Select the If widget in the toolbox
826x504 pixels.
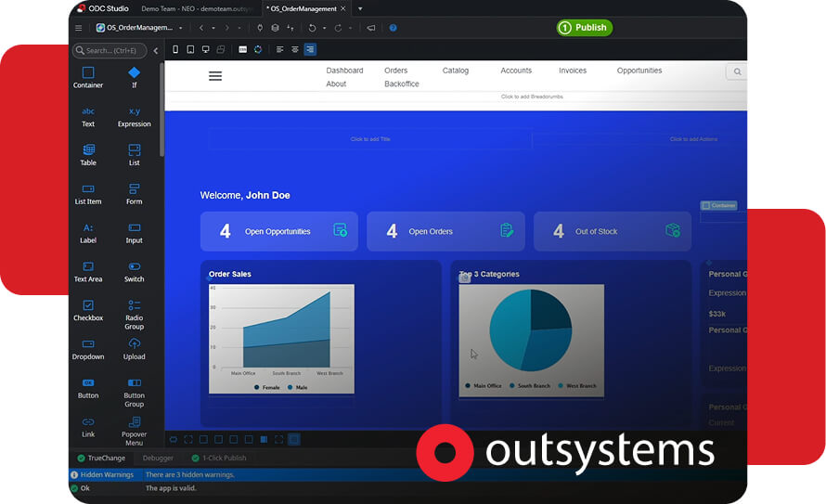[x=134, y=77]
